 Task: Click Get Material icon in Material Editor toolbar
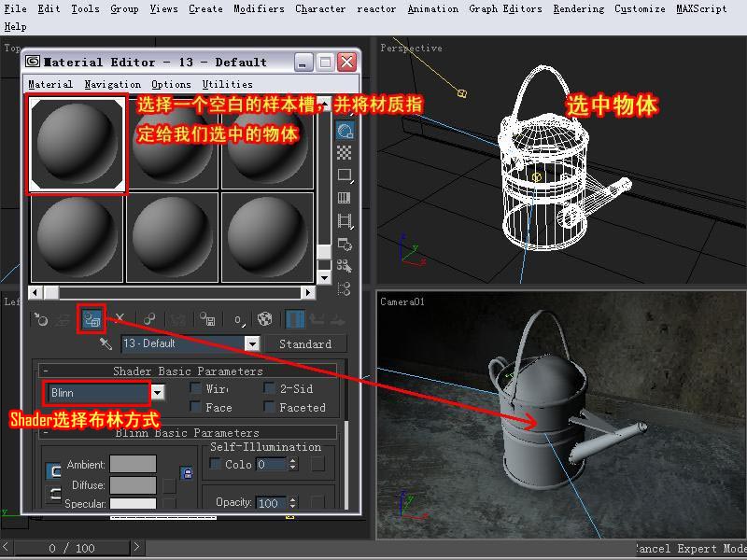pos(40,319)
